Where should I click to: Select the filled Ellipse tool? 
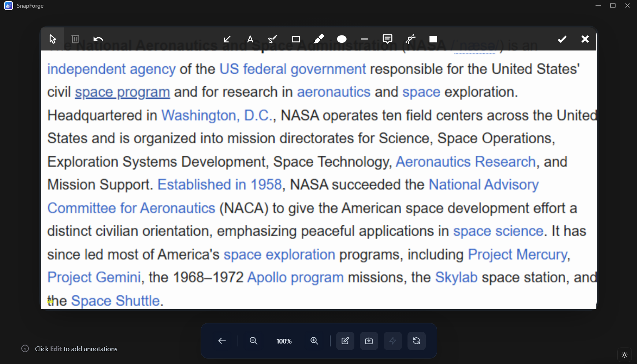click(342, 39)
